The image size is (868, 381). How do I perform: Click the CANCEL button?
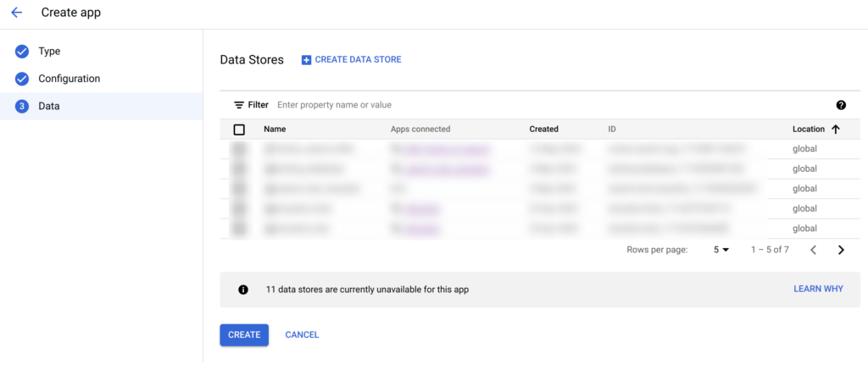[x=302, y=335]
